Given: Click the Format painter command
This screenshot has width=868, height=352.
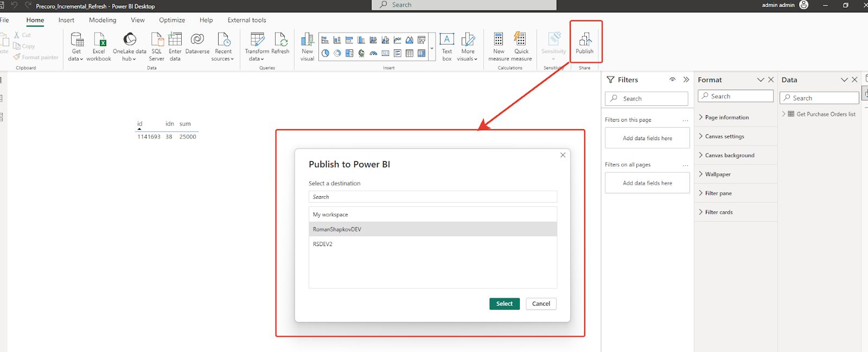Looking at the screenshot, I should point(36,57).
